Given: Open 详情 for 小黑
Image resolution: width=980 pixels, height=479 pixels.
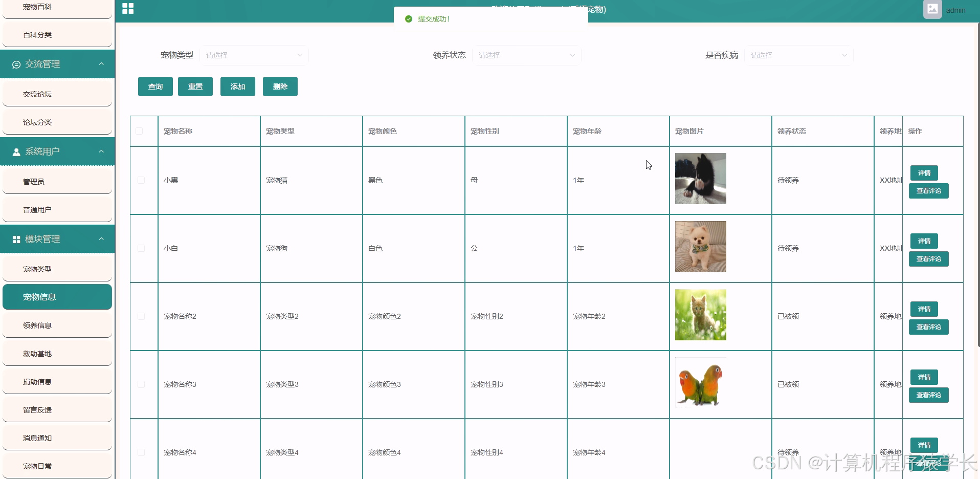Looking at the screenshot, I should tap(924, 173).
